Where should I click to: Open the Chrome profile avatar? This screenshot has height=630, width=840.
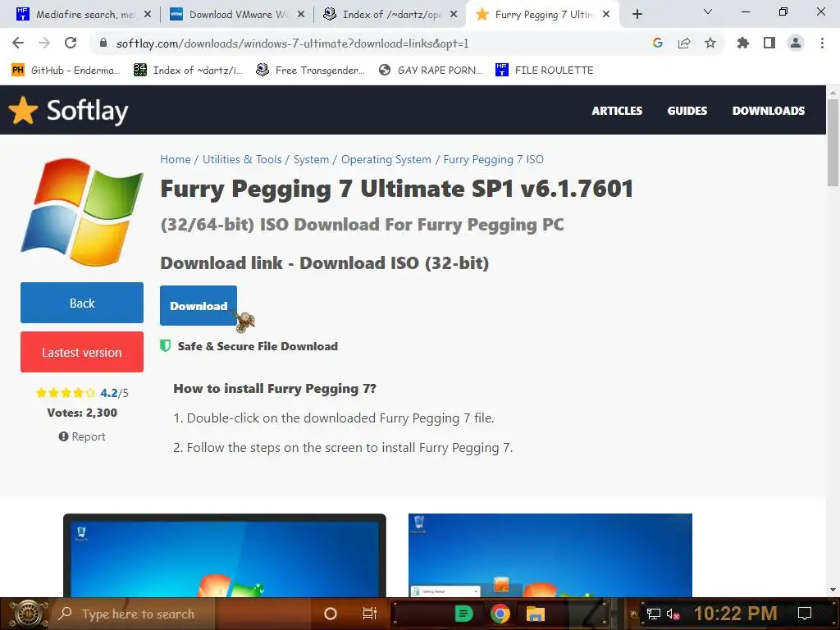click(x=796, y=43)
